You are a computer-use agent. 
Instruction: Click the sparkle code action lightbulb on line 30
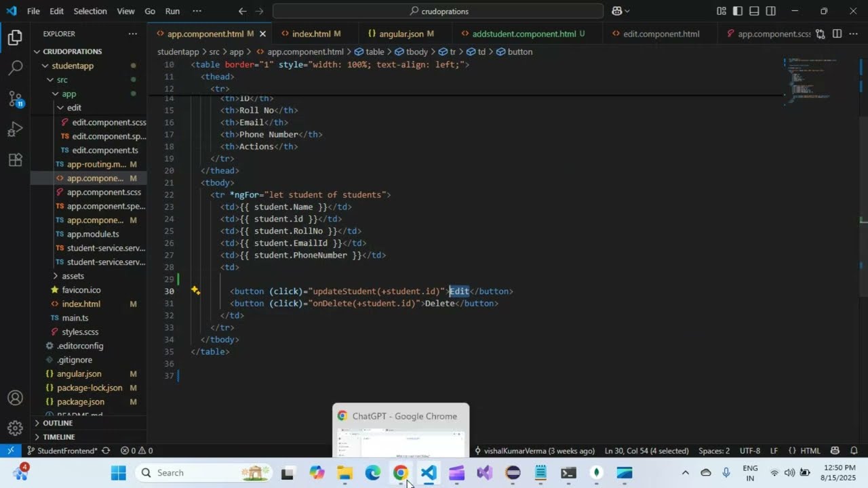click(x=195, y=291)
